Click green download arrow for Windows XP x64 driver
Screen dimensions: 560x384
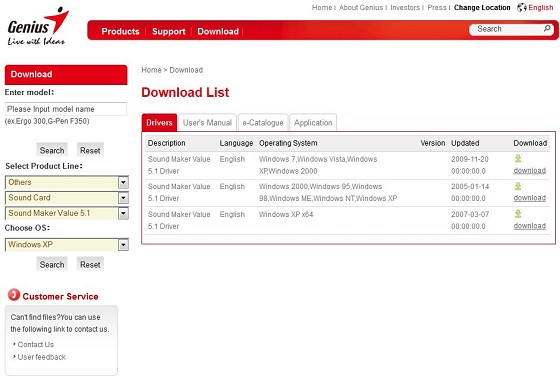pyautogui.click(x=518, y=214)
